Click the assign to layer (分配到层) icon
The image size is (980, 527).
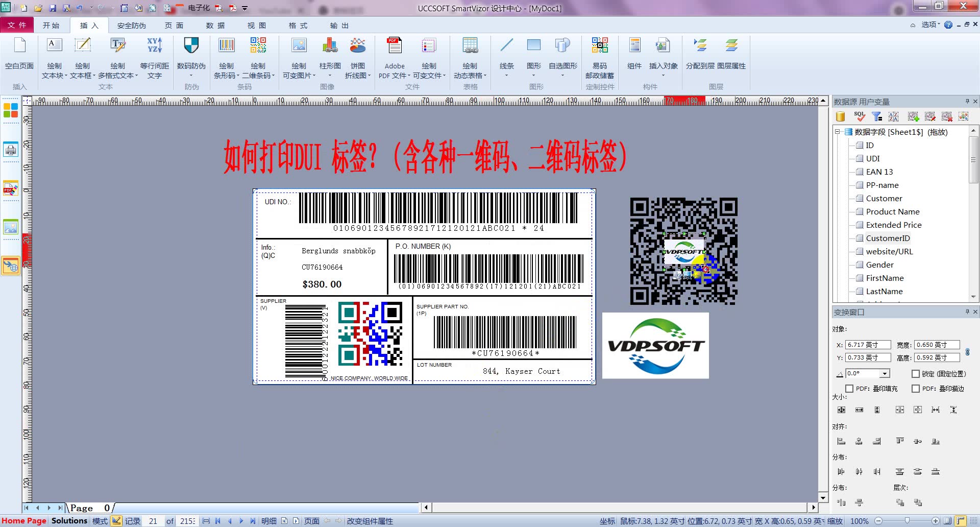(700, 53)
